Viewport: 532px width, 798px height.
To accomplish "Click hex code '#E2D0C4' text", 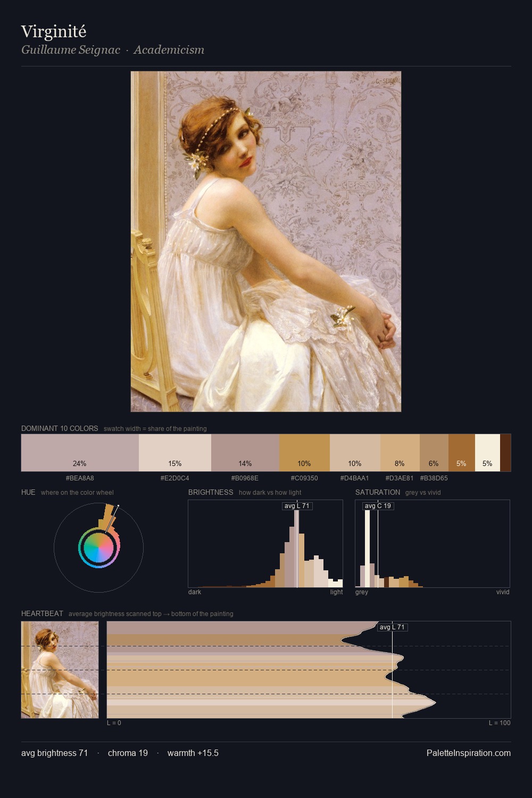I will (x=175, y=478).
